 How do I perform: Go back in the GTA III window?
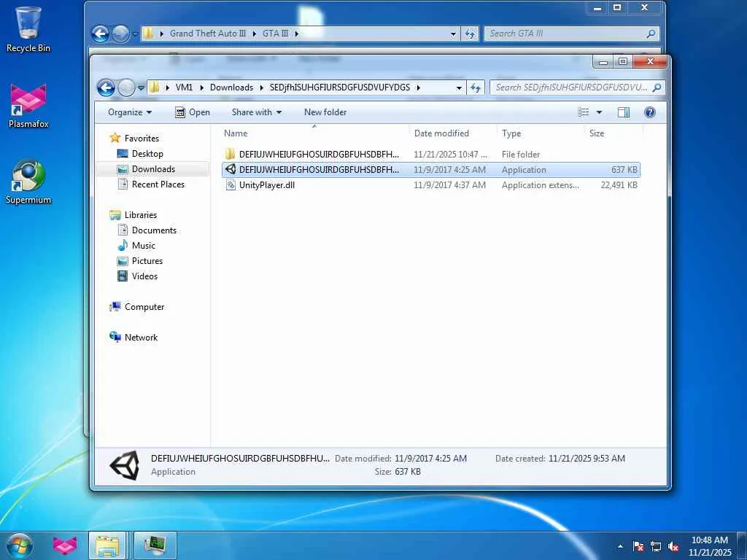click(101, 34)
